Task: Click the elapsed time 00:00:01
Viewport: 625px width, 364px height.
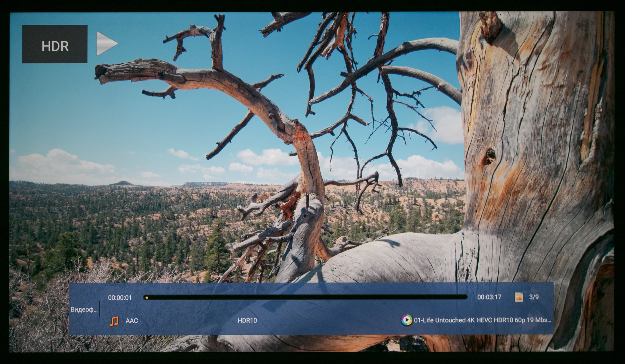Action: click(x=120, y=298)
